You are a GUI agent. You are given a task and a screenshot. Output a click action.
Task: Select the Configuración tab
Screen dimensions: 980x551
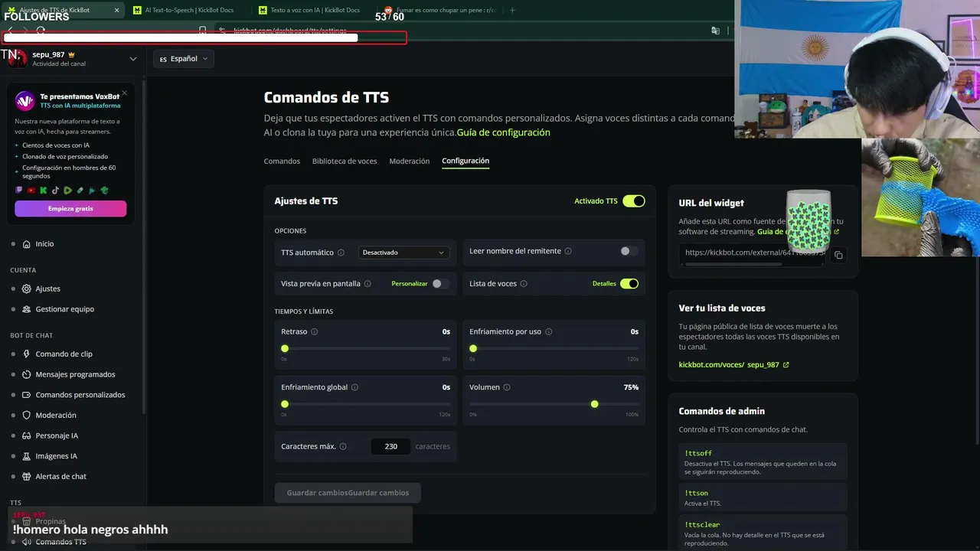[465, 161]
